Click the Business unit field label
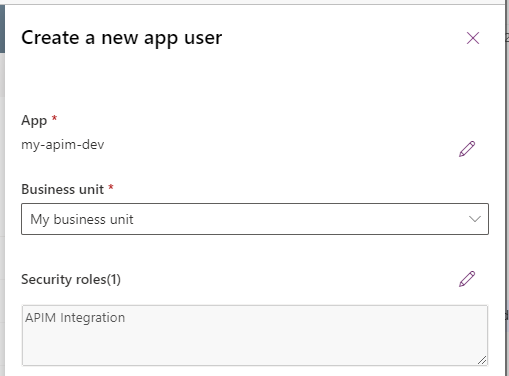This screenshot has height=376, width=509. coord(63,189)
